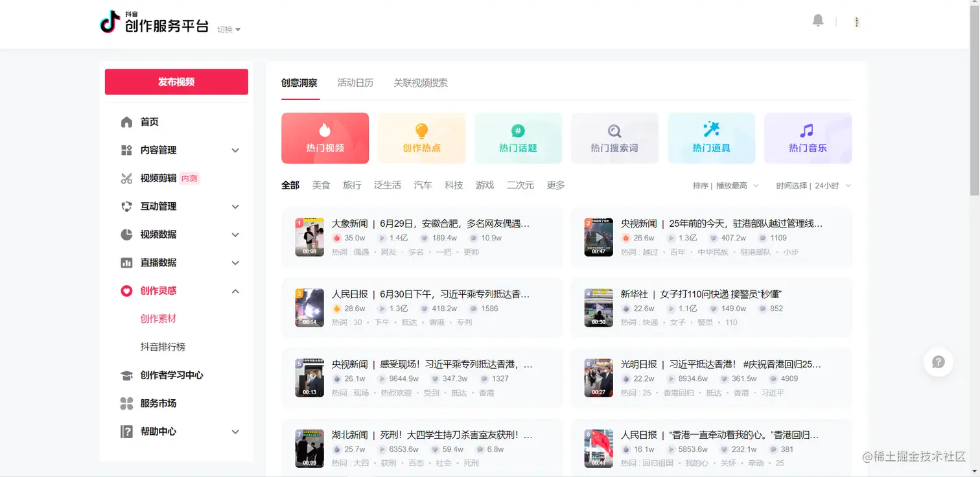Viewport: 980px width, 477px height.
Task: Switch to the 活动日历 tab
Action: [355, 83]
